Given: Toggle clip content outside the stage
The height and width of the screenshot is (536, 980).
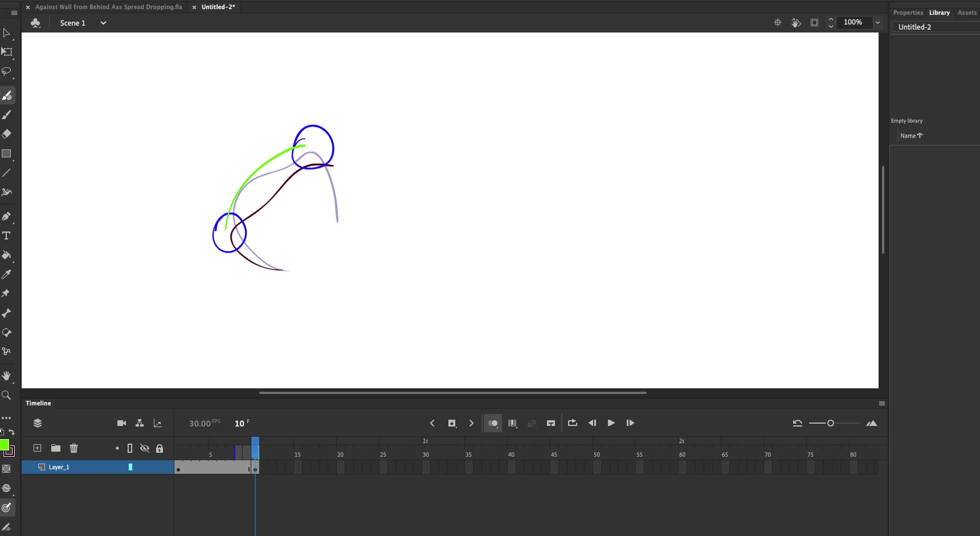Looking at the screenshot, I should 814,23.
